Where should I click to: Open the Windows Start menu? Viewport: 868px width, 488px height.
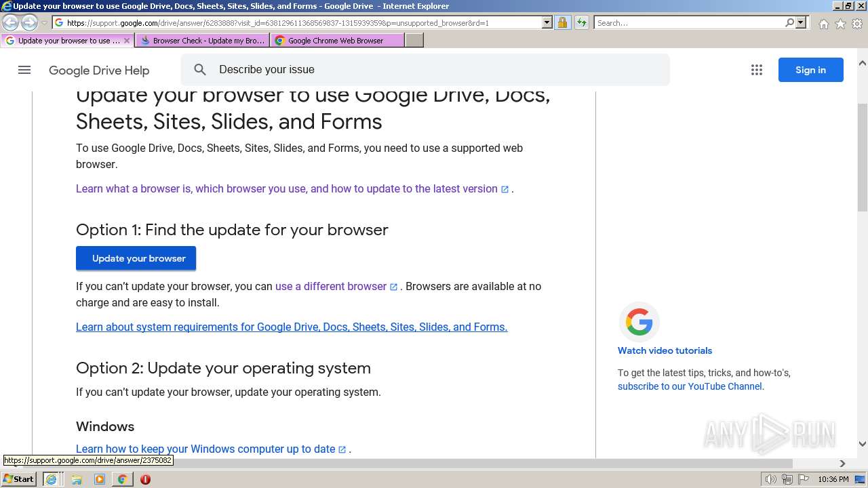(19, 479)
